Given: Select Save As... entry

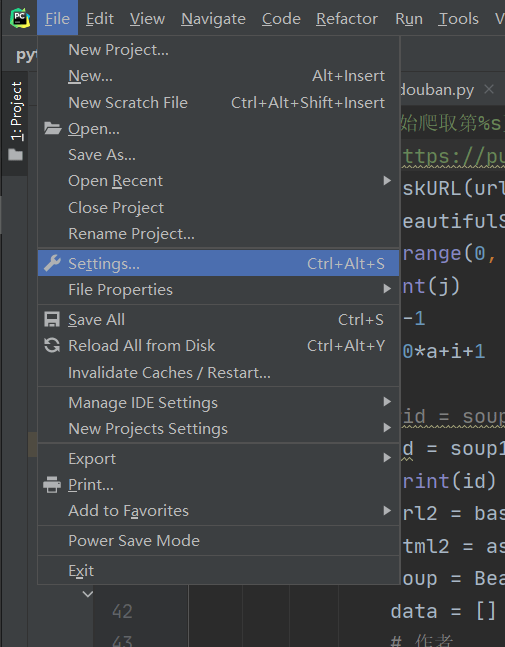Looking at the screenshot, I should point(218,155).
